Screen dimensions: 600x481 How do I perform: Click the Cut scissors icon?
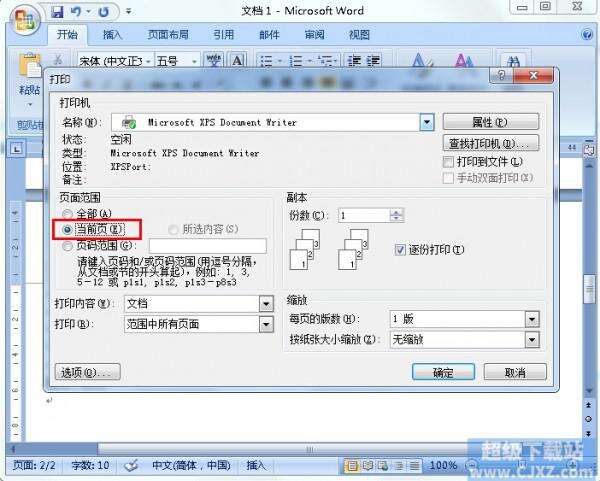[58, 59]
